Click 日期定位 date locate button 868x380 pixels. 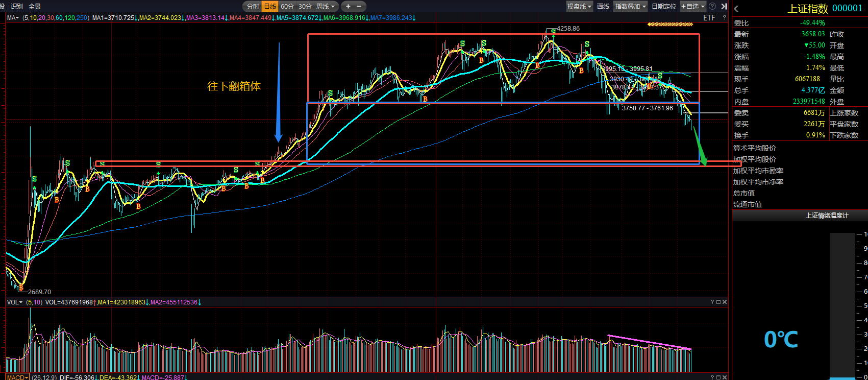point(663,7)
